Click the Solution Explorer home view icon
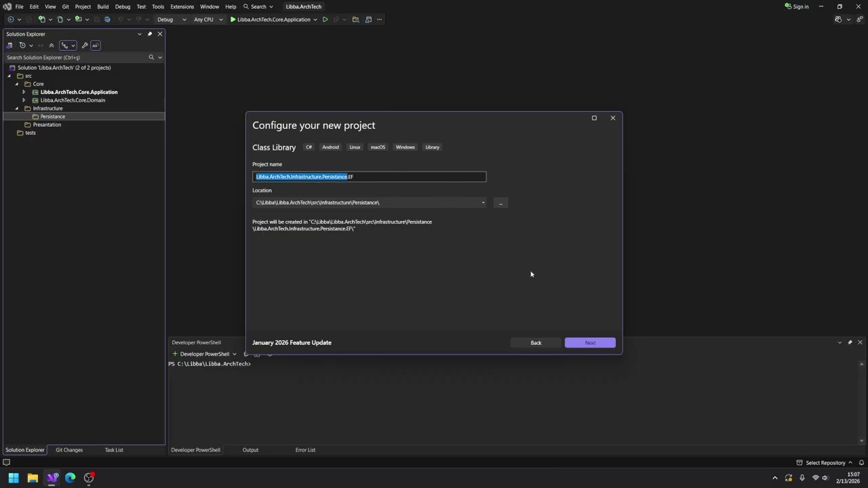This screenshot has height=488, width=868. coord(9,45)
